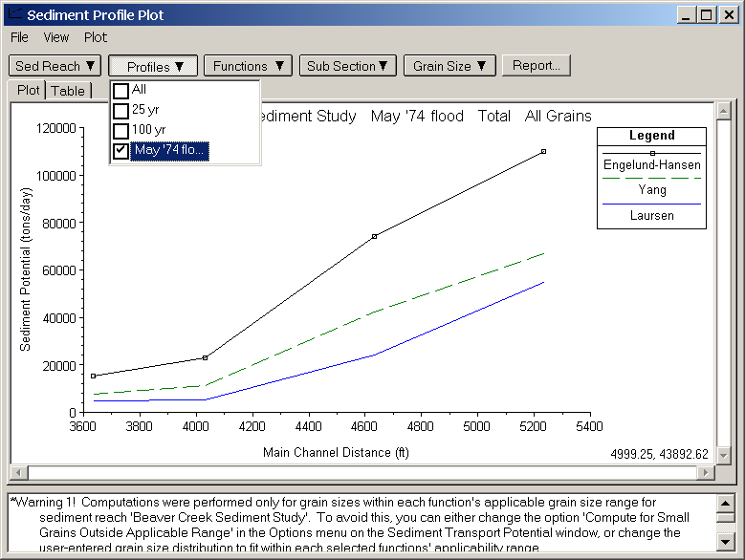Click the horizontal scrollbar right arrow

705,473
